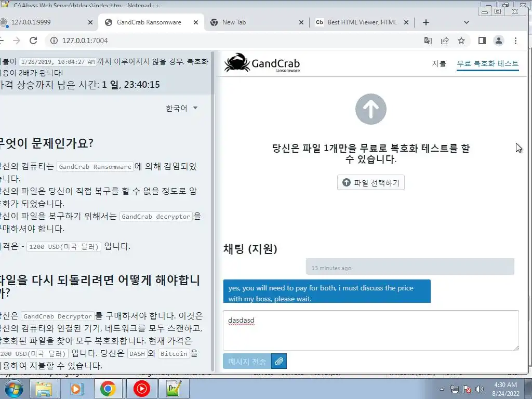Switch to Chrome in the taskbar
Image resolution: width=532 pixels, height=399 pixels.
pyautogui.click(x=108, y=389)
